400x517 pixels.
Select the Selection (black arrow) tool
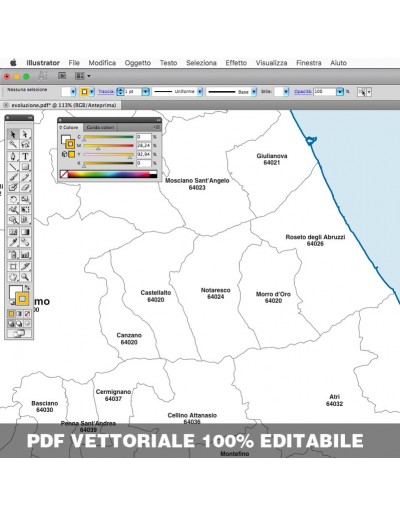pos(13,134)
